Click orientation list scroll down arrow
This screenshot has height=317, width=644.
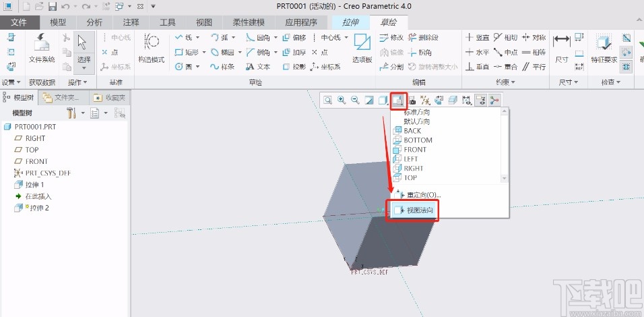click(x=505, y=179)
